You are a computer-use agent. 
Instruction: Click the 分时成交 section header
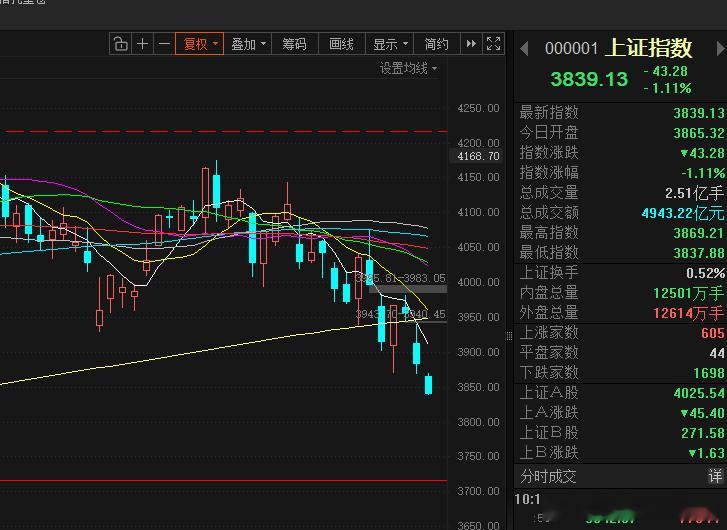coord(548,476)
